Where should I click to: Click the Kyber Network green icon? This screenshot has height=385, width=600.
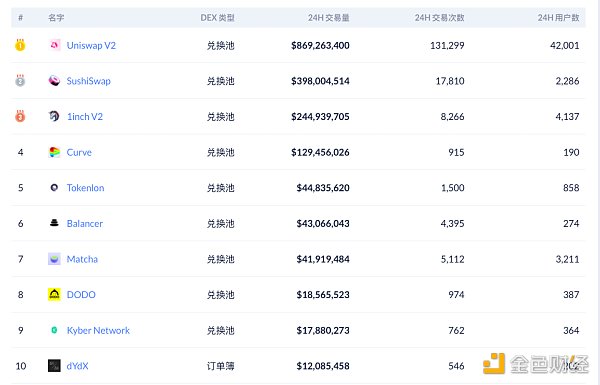coord(54,330)
